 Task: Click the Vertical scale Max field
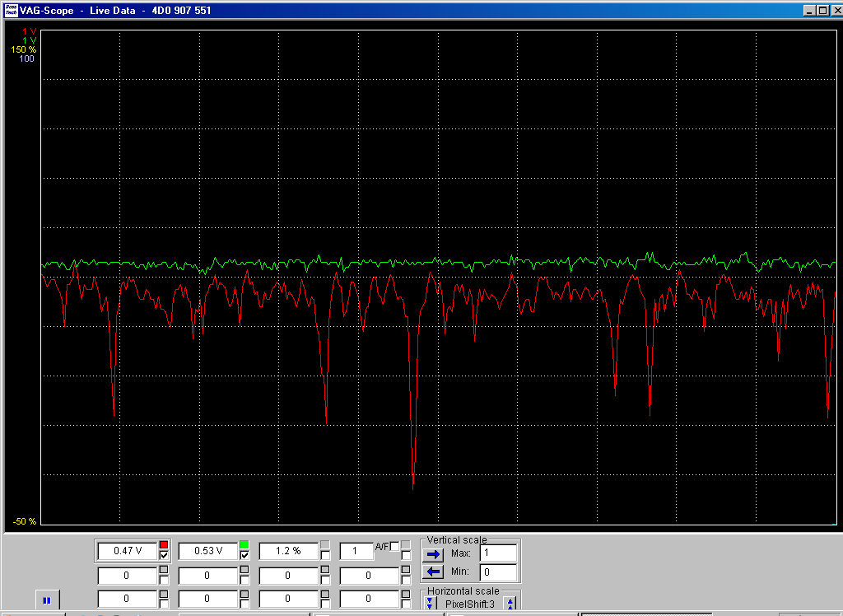(x=498, y=553)
